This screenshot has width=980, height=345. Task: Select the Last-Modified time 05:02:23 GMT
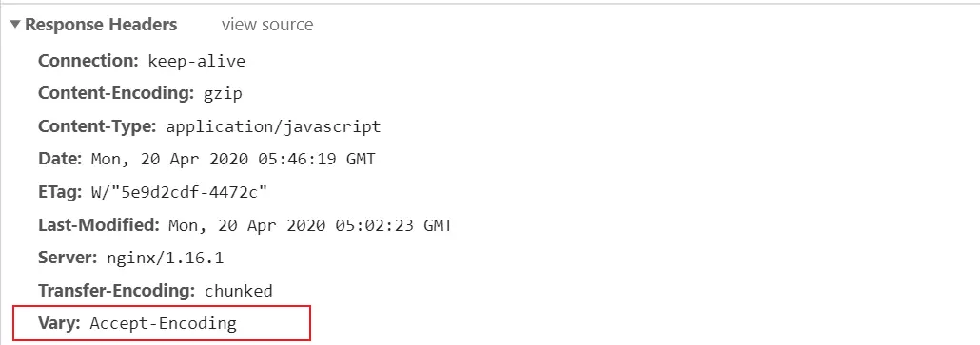pos(394,225)
